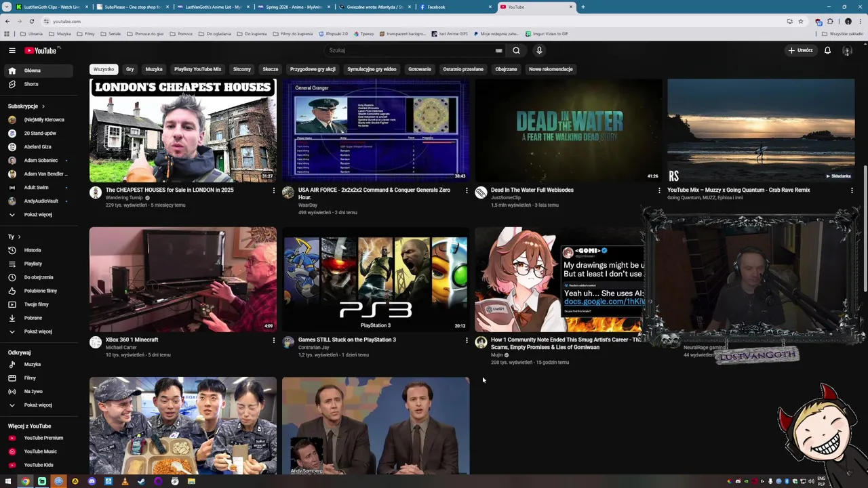Open the YouTube hamburger guide menu

click(12, 50)
